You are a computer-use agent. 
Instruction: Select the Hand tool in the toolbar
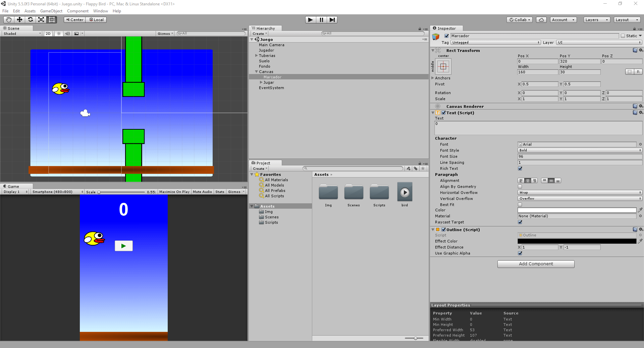9,20
